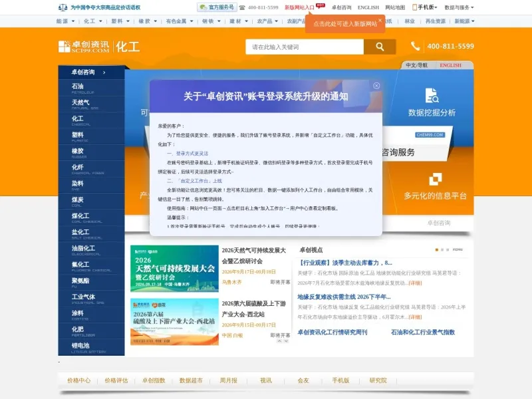Open the 数据超市 bottom nav item
Viewport: 532px width, 399px height.
tap(191, 380)
